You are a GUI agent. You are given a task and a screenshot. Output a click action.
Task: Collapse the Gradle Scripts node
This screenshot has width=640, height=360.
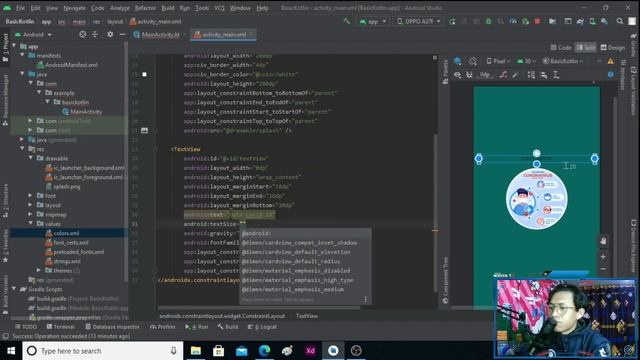click(x=14, y=289)
